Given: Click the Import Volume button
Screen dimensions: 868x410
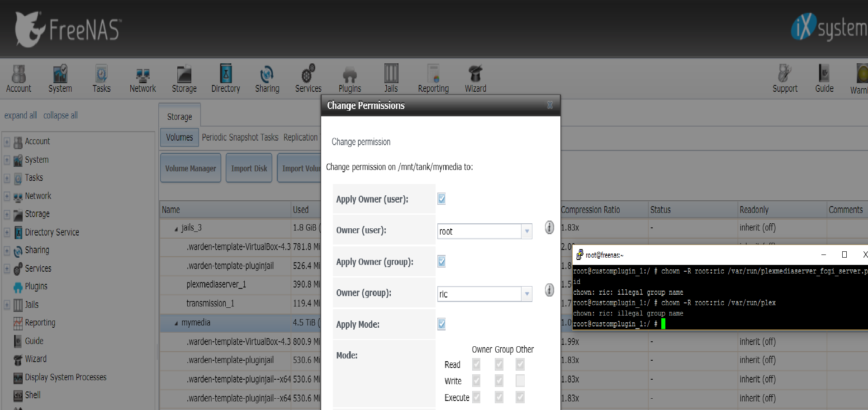Looking at the screenshot, I should [299, 168].
